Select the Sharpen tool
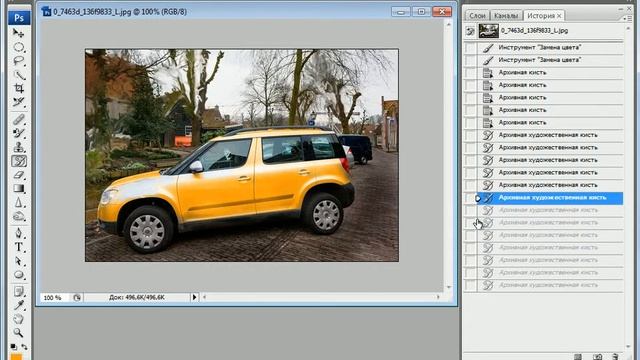 [18, 202]
